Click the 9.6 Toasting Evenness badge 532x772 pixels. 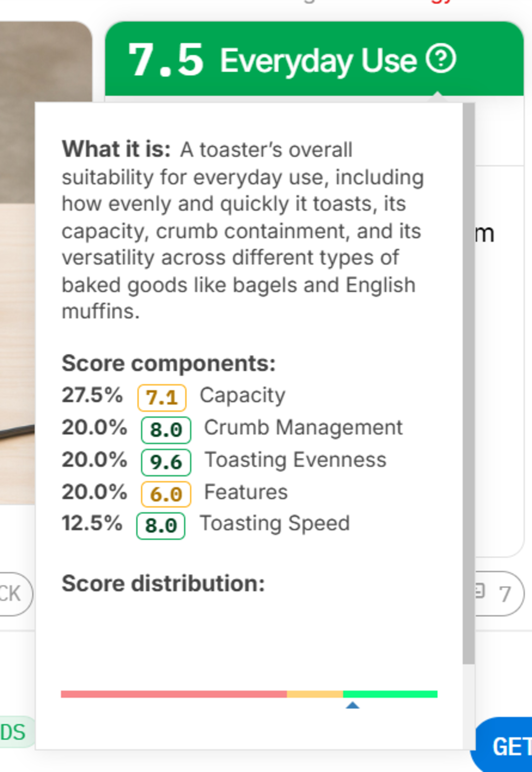pyautogui.click(x=166, y=462)
